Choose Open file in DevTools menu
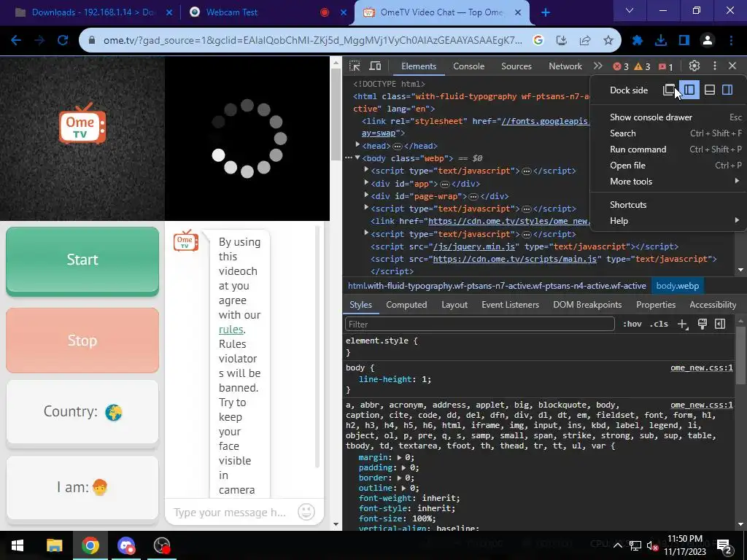Image resolution: width=747 pixels, height=560 pixels. point(668,166)
